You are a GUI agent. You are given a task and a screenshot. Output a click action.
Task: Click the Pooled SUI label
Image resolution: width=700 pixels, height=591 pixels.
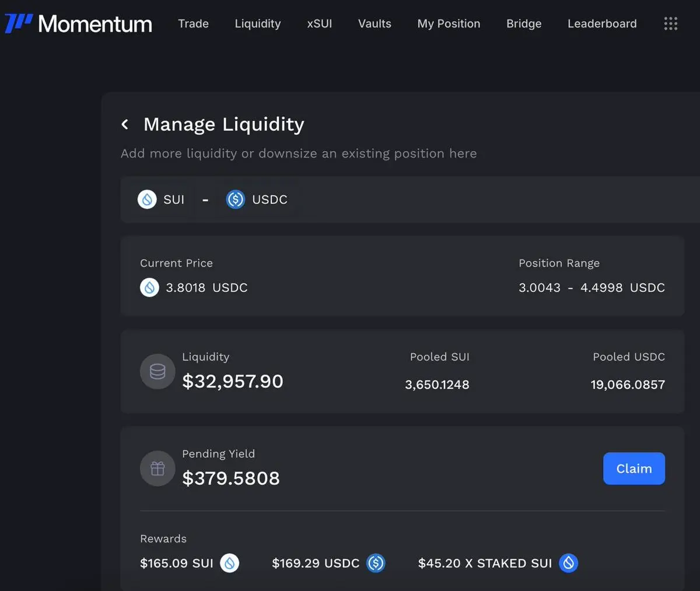pos(440,356)
